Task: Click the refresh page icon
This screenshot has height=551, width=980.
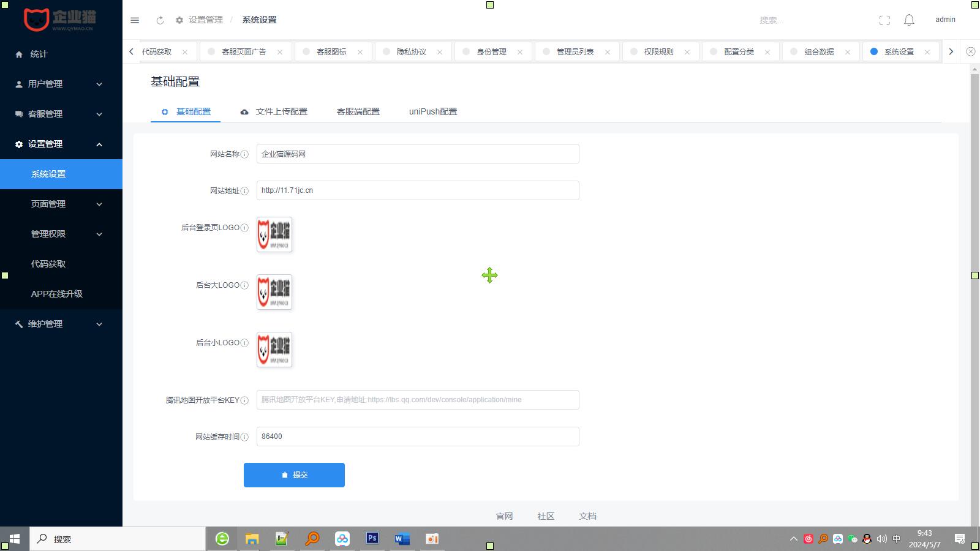Action: tap(160, 20)
